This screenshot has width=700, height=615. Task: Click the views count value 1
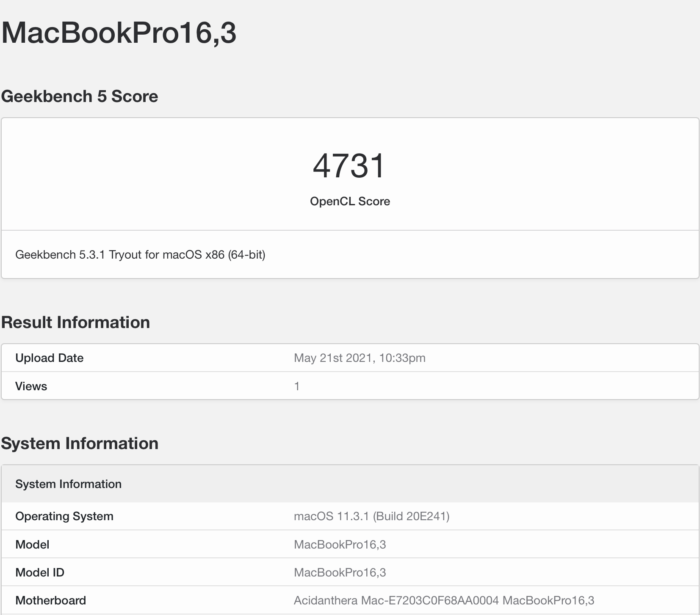click(x=297, y=386)
